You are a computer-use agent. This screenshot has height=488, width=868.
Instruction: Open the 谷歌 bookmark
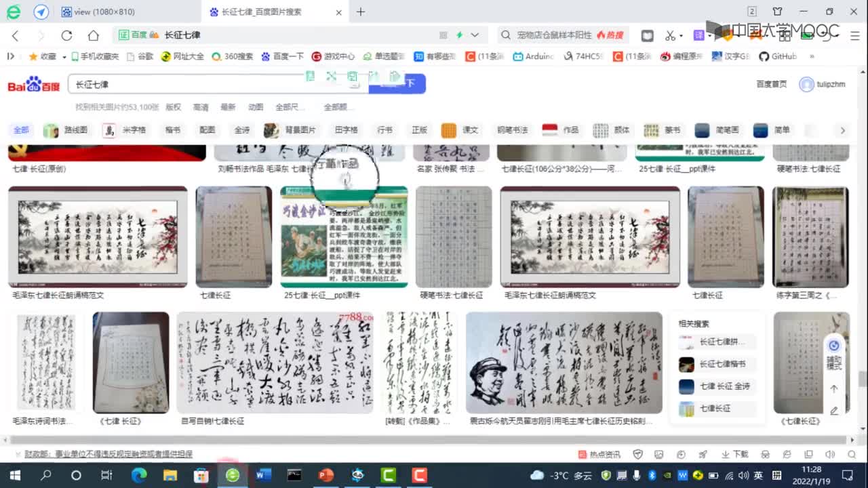click(140, 56)
